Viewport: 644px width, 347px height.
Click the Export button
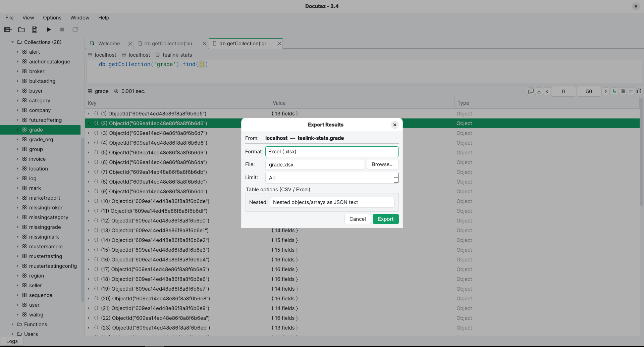386,219
